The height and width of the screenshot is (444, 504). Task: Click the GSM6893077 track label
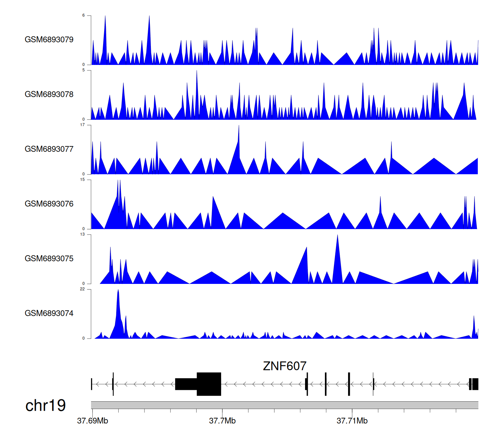[x=49, y=149]
